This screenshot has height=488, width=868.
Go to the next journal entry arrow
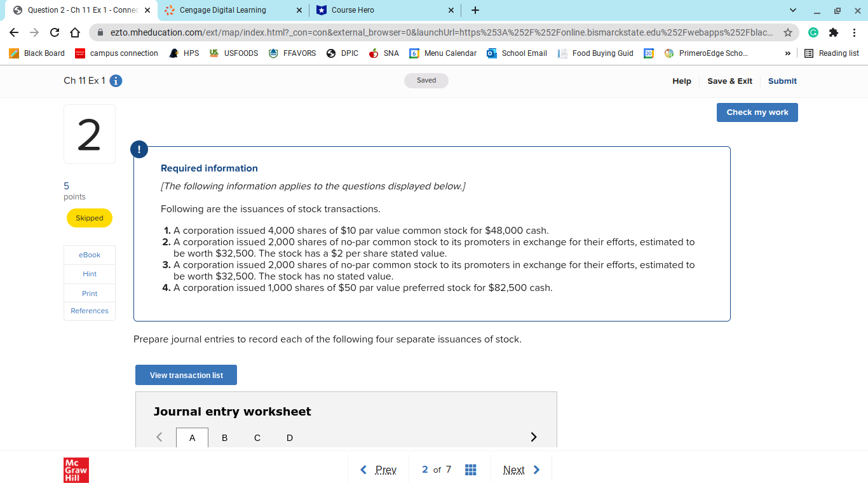534,437
